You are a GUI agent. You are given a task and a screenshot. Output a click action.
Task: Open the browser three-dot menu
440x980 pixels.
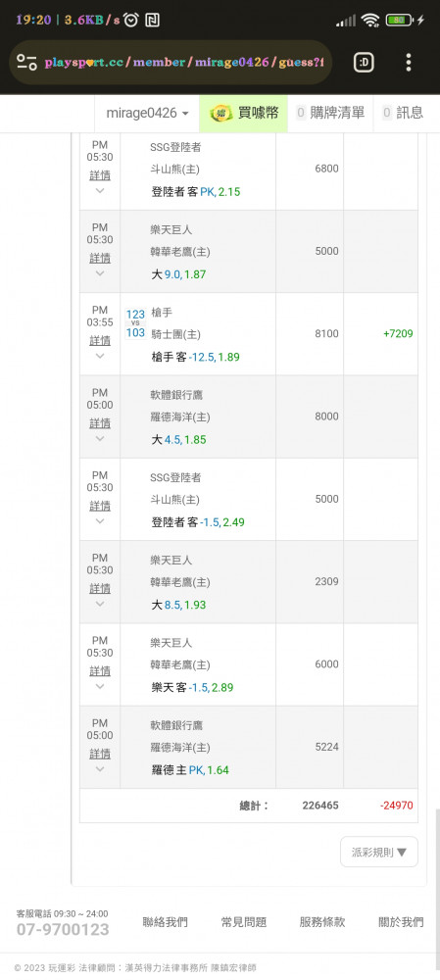(408, 62)
